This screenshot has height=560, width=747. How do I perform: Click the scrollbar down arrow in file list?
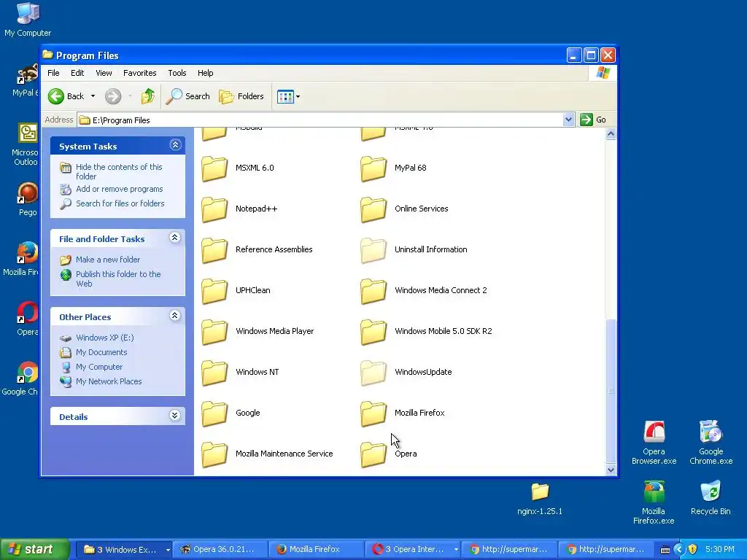(x=611, y=470)
